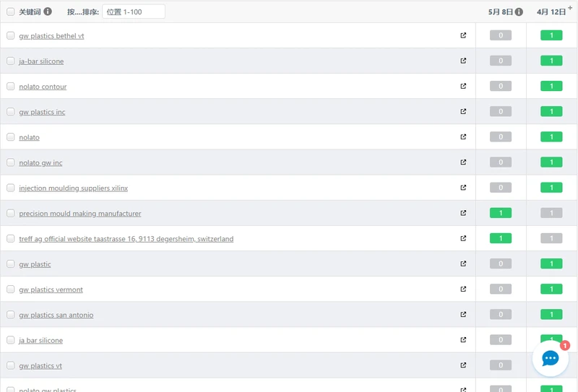Open the gw plastic keyword link
Image resolution: width=578 pixels, height=392 pixels.
pos(35,264)
